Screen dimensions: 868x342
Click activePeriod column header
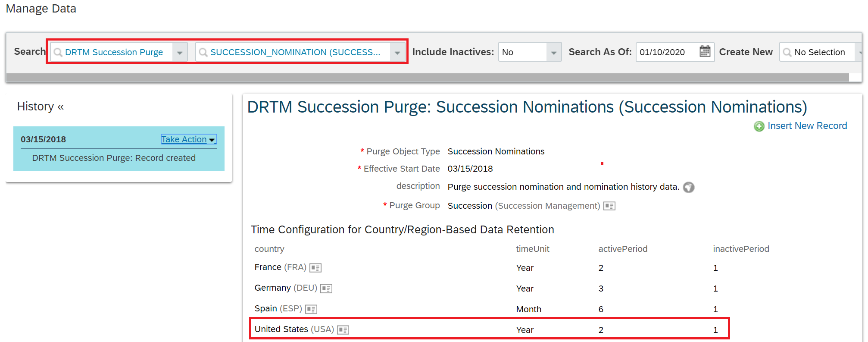coord(623,249)
